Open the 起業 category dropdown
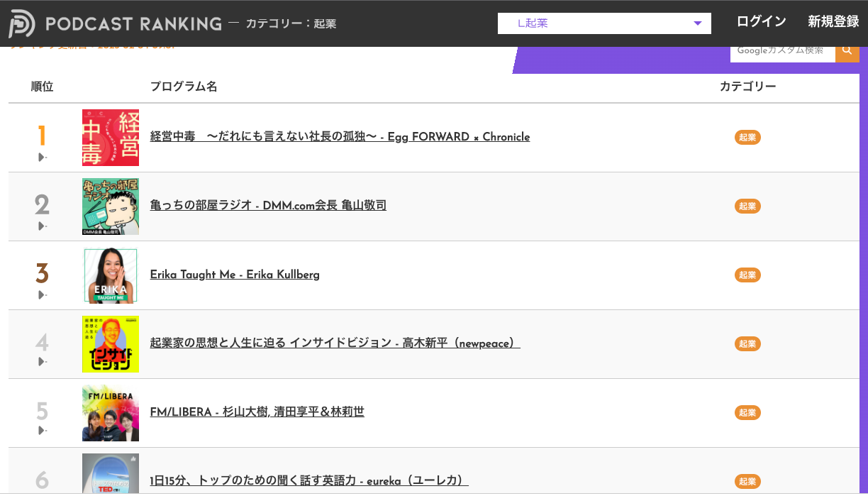The width and height of the screenshot is (868, 496). [604, 23]
